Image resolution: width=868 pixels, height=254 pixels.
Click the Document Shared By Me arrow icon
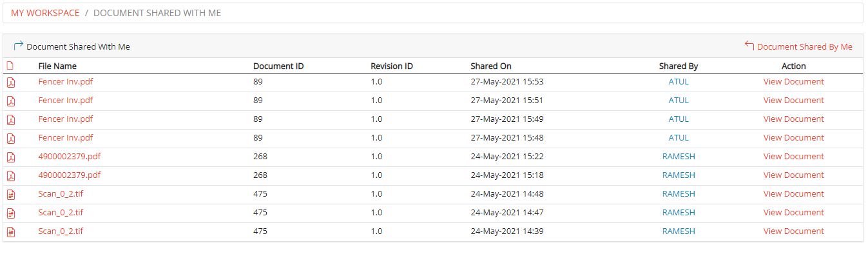[749, 46]
